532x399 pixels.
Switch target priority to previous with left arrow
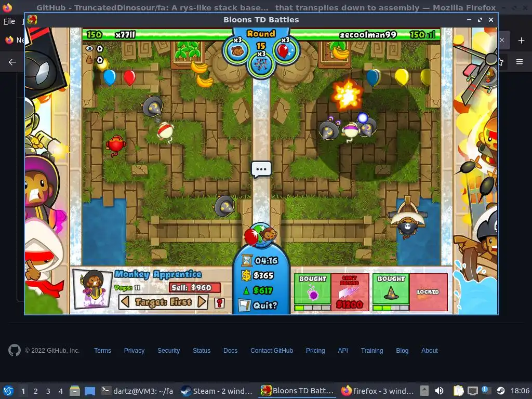click(x=125, y=302)
